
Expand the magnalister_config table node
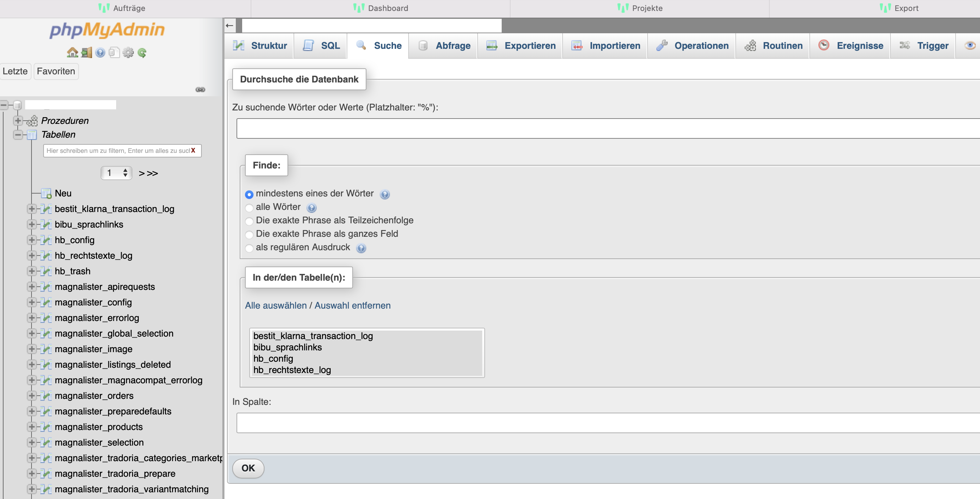(32, 302)
